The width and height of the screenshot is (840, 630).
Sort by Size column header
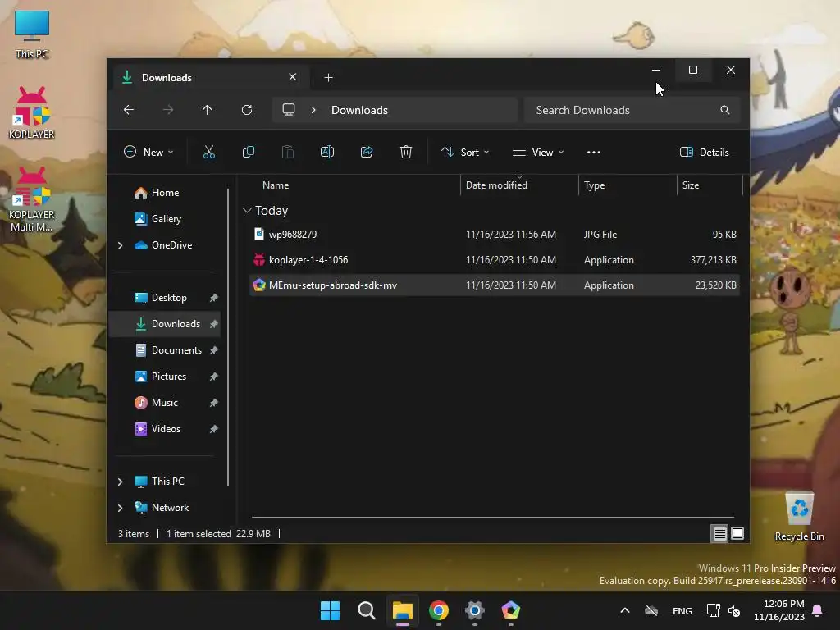(x=710, y=185)
